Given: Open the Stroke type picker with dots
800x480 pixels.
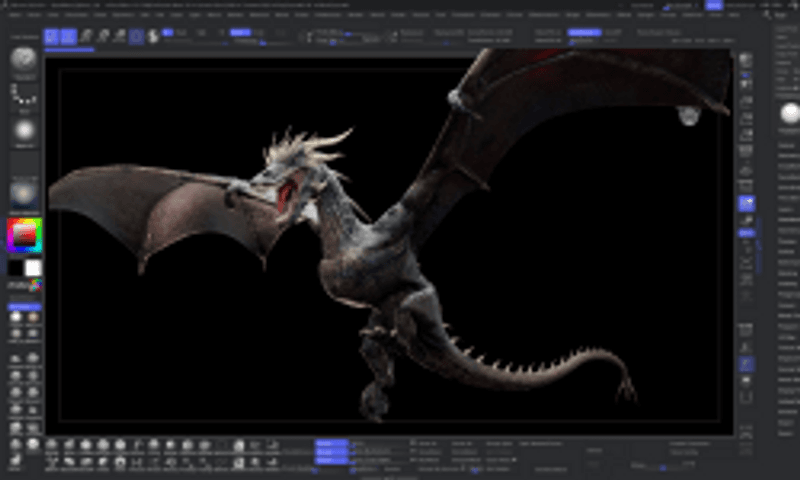Looking at the screenshot, I should pyautogui.click(x=24, y=96).
